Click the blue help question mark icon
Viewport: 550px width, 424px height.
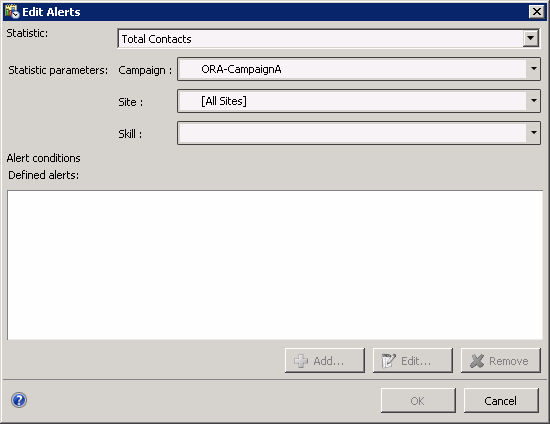(19, 400)
